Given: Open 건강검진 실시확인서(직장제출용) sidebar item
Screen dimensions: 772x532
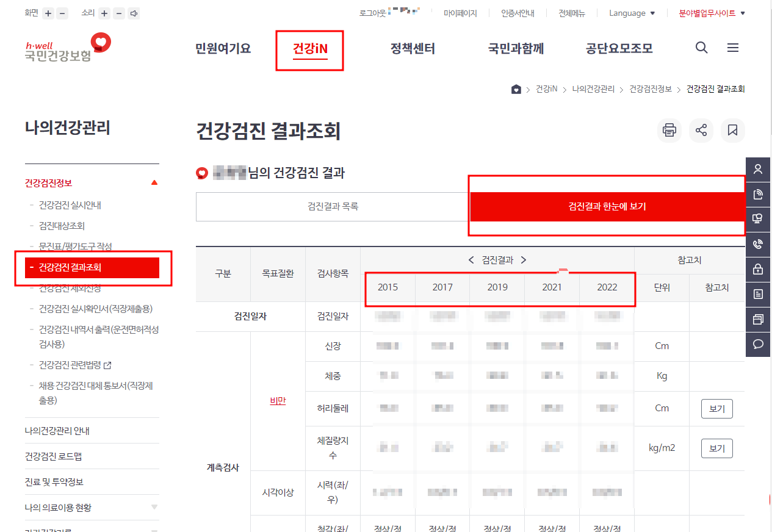Looking at the screenshot, I should point(95,309).
